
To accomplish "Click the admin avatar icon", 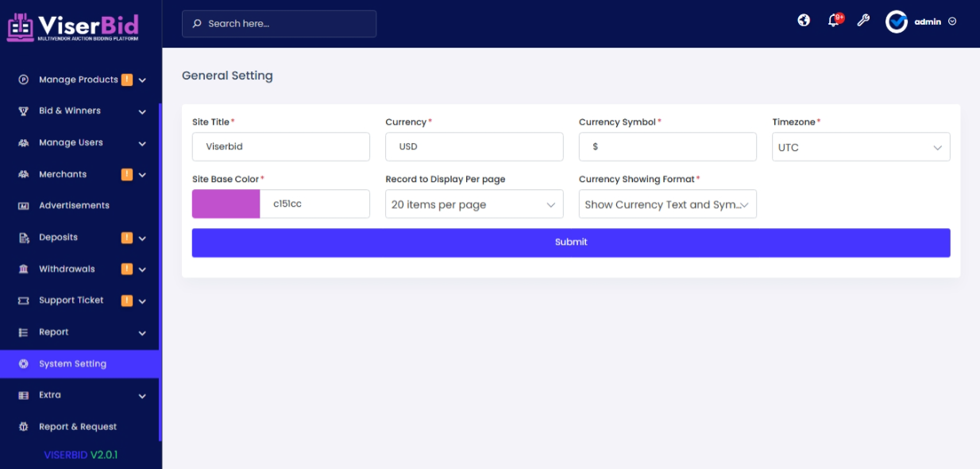I will [897, 21].
